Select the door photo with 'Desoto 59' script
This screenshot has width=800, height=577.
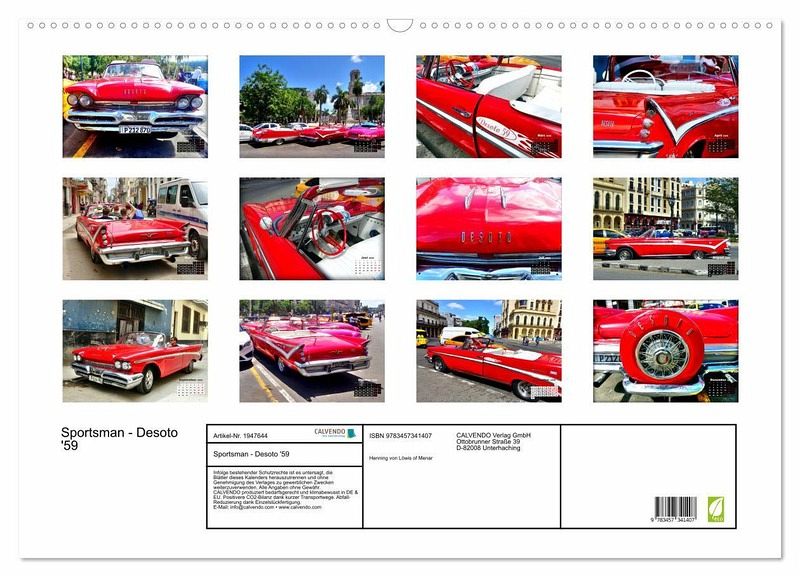[489, 107]
